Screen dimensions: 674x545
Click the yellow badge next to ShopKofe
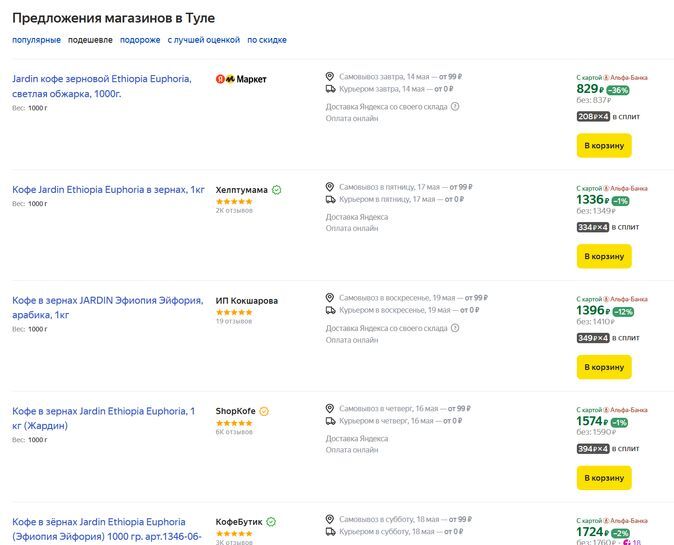264,411
